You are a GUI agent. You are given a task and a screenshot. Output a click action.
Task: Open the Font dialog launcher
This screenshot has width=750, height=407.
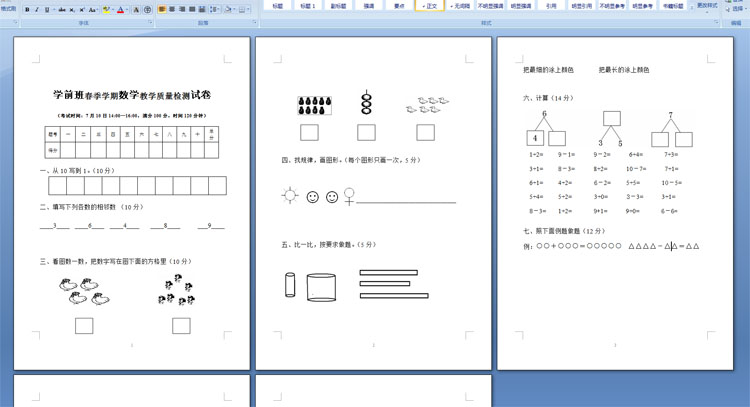point(150,22)
